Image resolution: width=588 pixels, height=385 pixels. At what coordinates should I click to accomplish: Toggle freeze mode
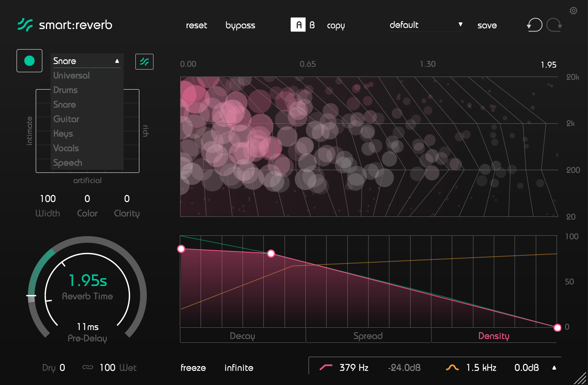coord(193,368)
